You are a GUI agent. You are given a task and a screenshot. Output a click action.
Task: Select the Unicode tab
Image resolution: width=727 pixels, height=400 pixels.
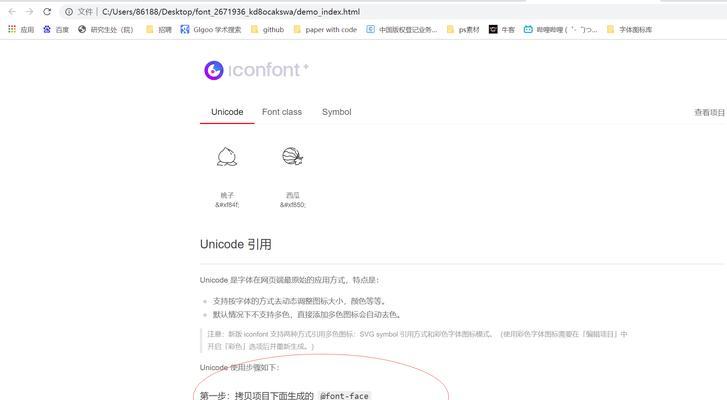click(x=227, y=112)
